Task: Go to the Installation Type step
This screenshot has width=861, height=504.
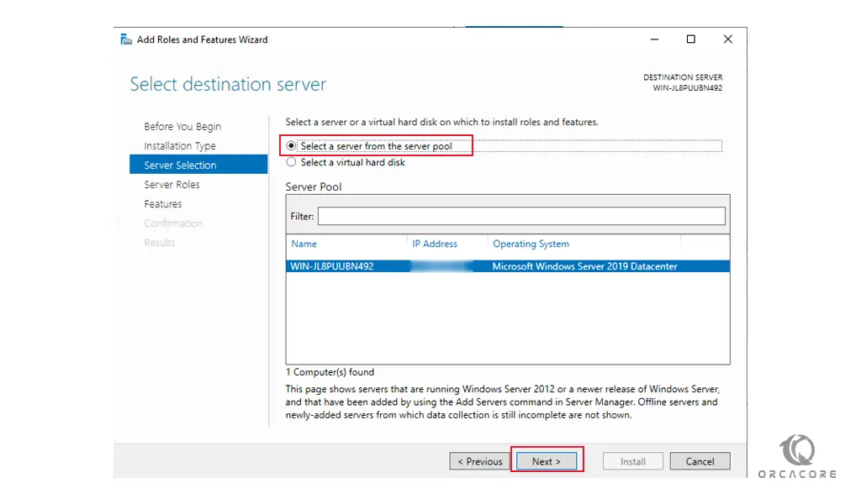Action: [x=180, y=146]
